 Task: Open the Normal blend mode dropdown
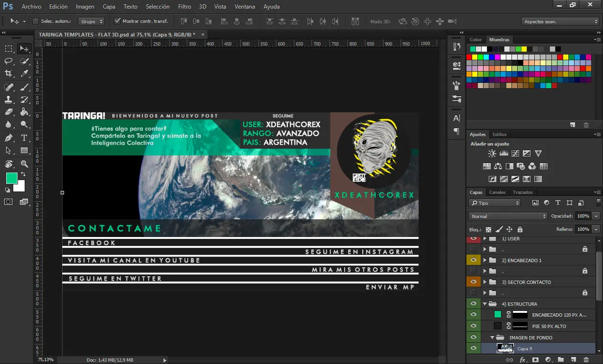pyautogui.click(x=508, y=216)
